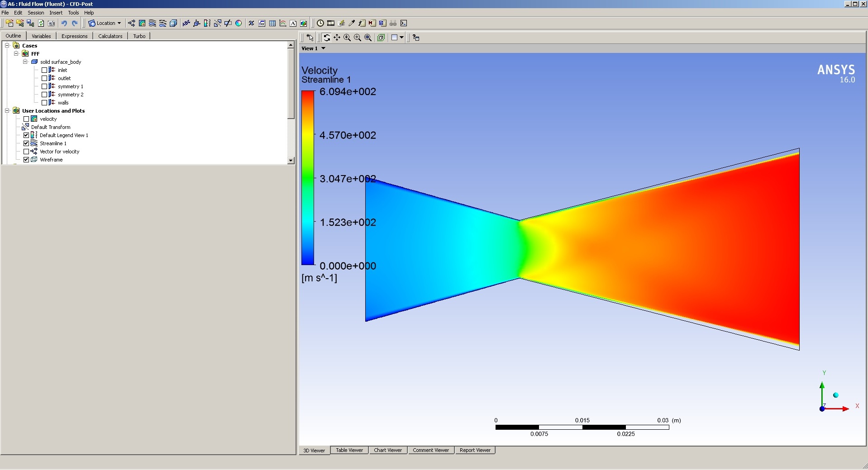868x470 pixels.
Task: Insert a Streamline
Action: click(x=153, y=23)
